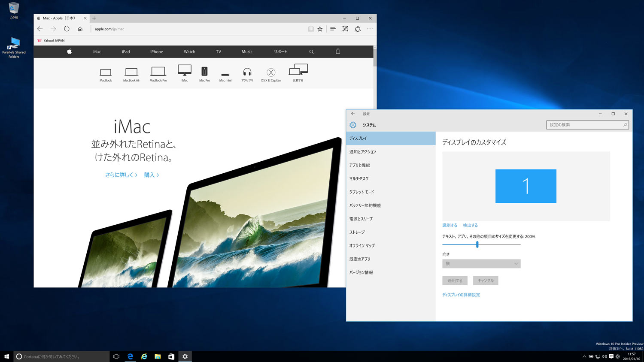Click 検出する link in display settings
The width and height of the screenshot is (644, 362).
470,225
